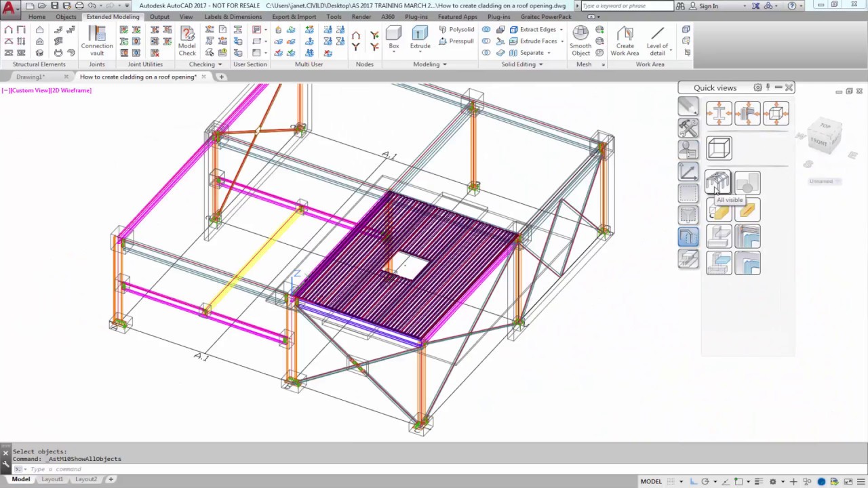
Task: Toggle MODEL space in status bar
Action: (651, 481)
